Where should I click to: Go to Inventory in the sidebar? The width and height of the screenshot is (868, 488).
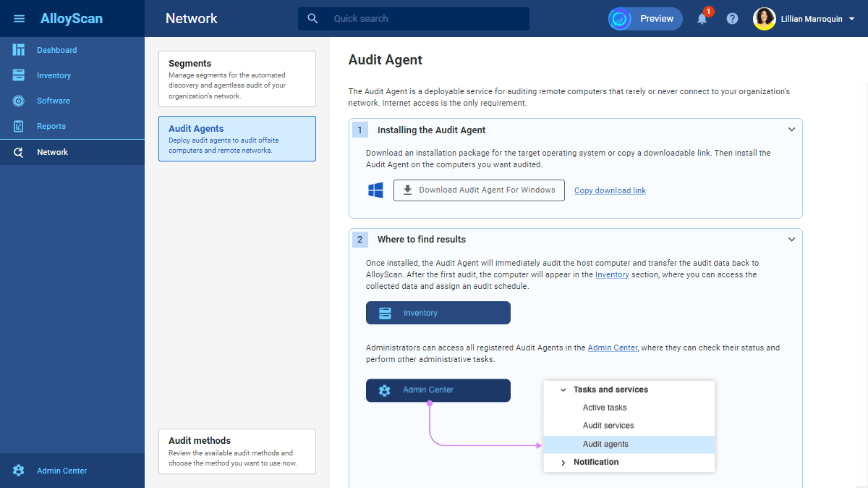pos(72,75)
